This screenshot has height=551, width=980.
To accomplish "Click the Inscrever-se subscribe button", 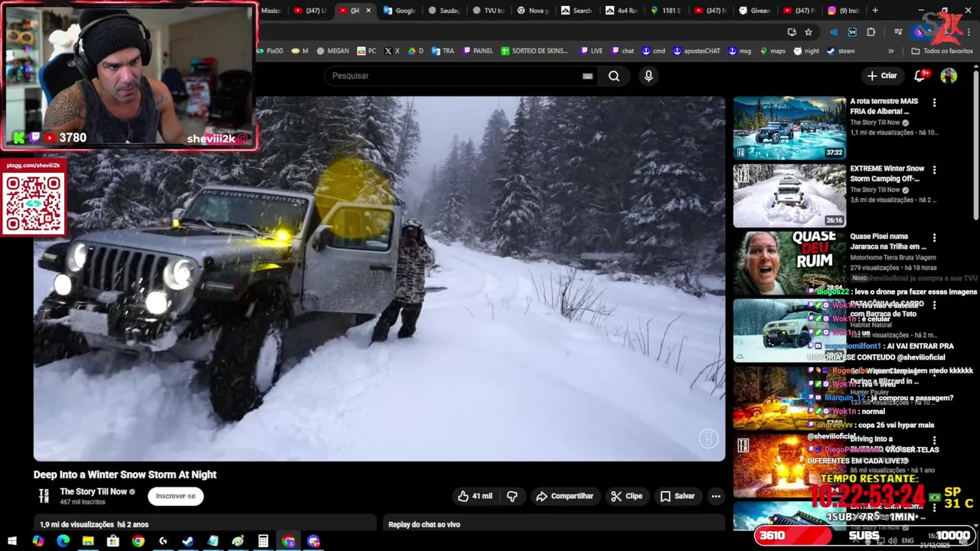I will [175, 496].
